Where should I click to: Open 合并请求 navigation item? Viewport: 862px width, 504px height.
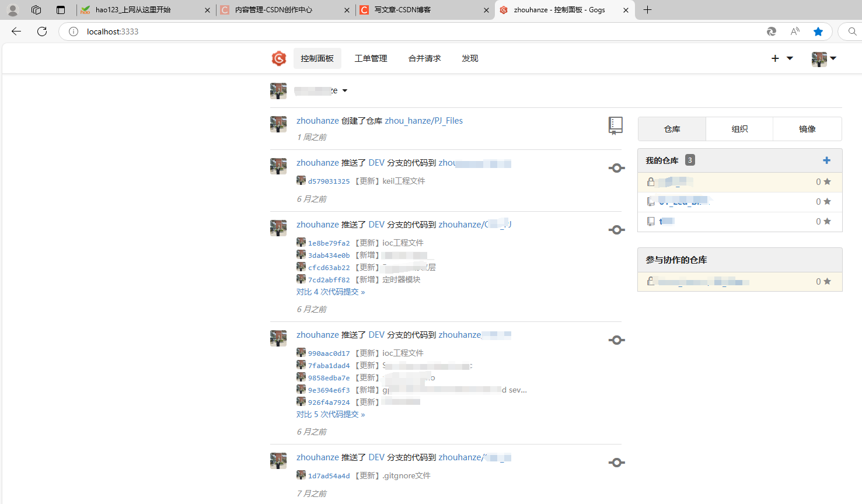pos(425,58)
